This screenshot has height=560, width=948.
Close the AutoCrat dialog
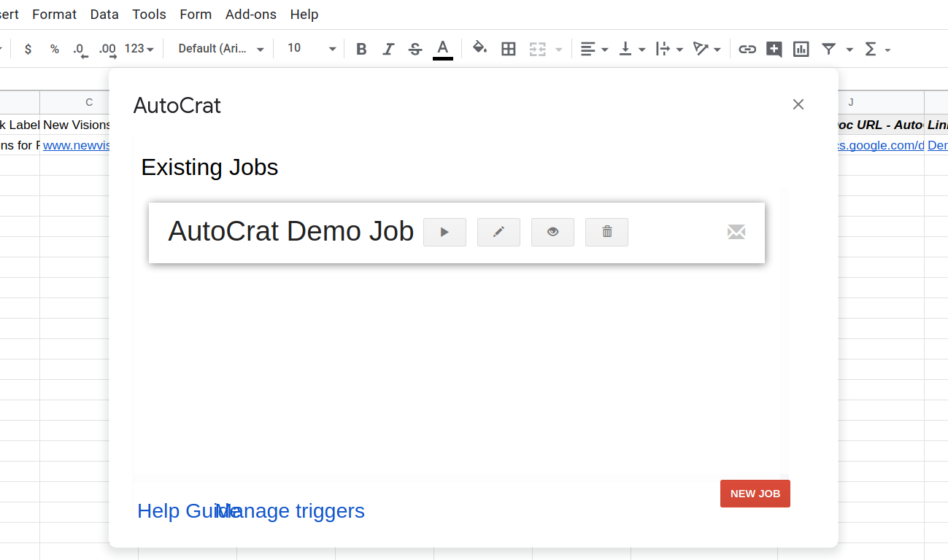click(x=798, y=104)
